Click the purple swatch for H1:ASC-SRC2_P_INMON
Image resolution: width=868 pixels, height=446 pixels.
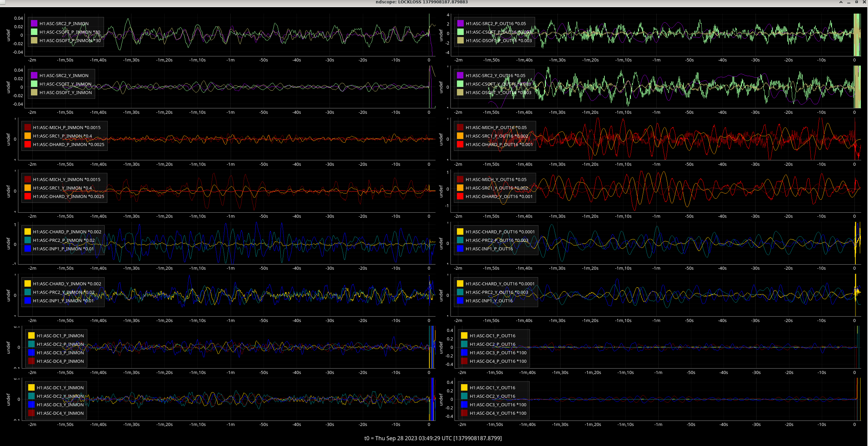tap(34, 23)
